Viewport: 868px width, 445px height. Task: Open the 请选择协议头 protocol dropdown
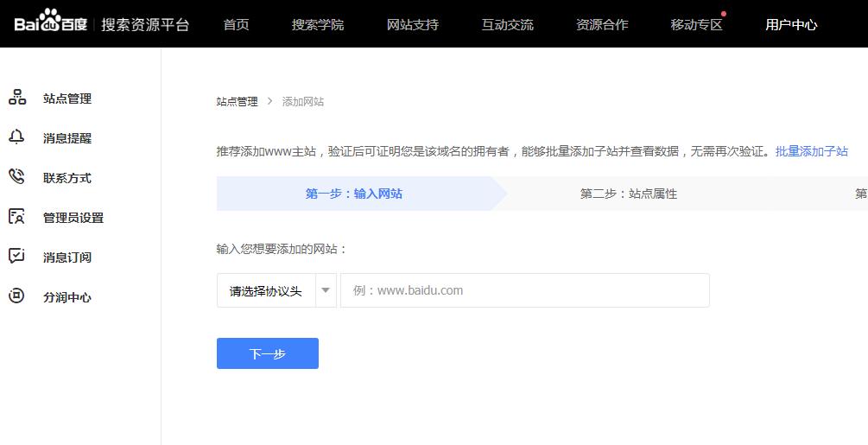tap(266, 291)
